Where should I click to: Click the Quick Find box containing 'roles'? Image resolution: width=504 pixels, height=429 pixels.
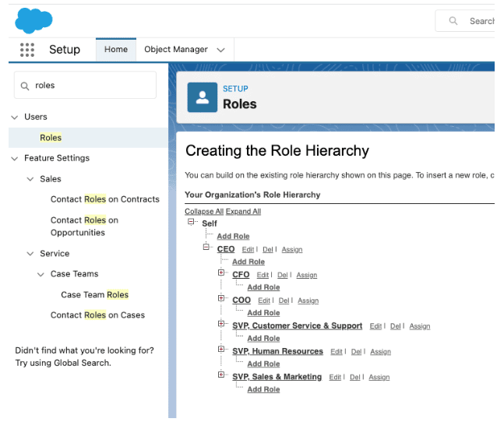[85, 85]
